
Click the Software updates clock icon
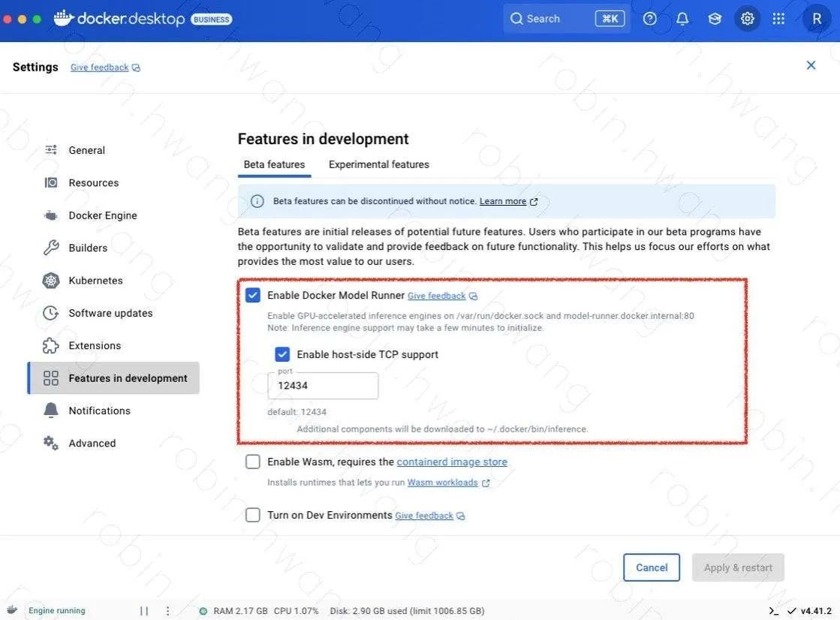(x=51, y=313)
